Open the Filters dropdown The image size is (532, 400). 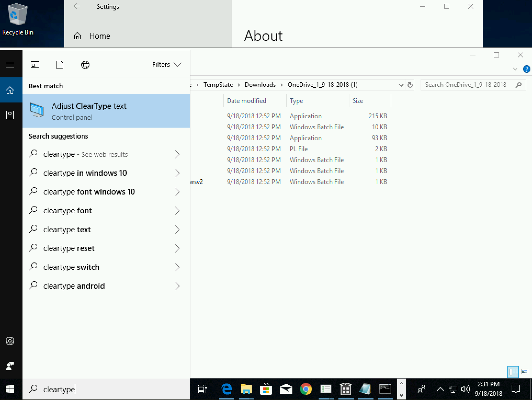coord(167,64)
